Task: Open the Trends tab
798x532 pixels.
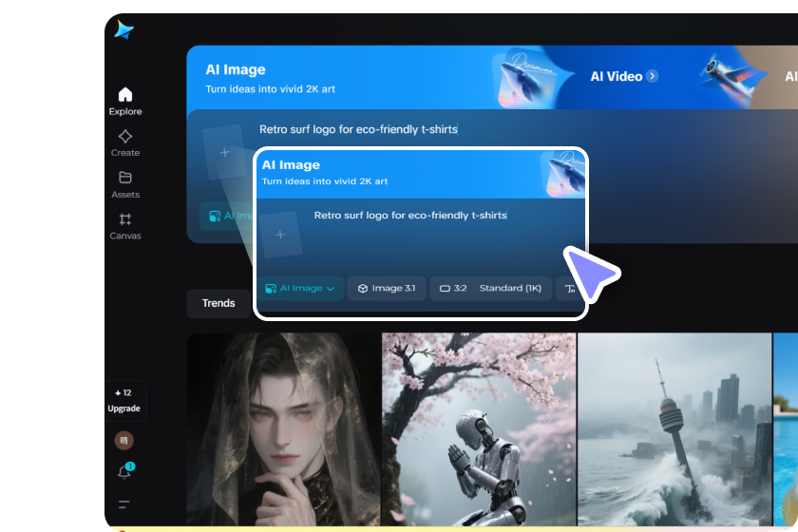Action: [218, 303]
